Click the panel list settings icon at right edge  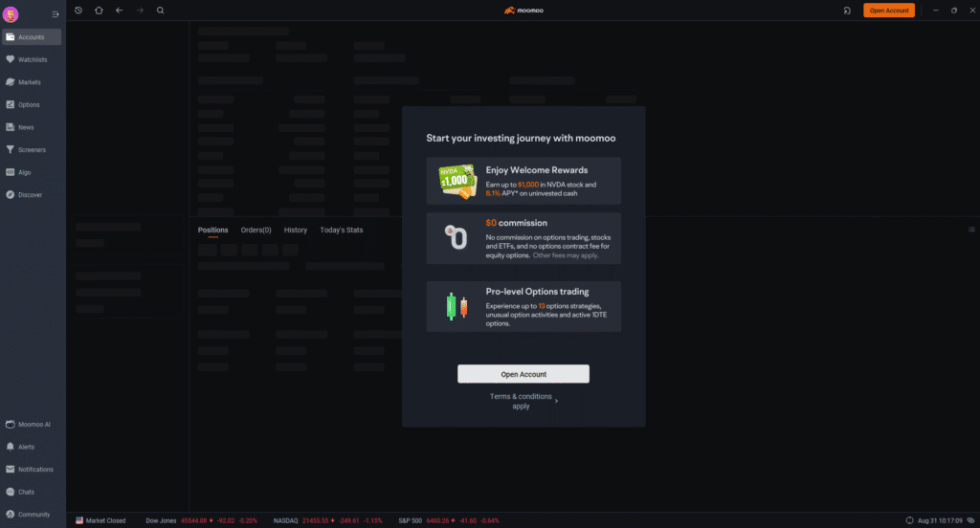click(x=971, y=230)
